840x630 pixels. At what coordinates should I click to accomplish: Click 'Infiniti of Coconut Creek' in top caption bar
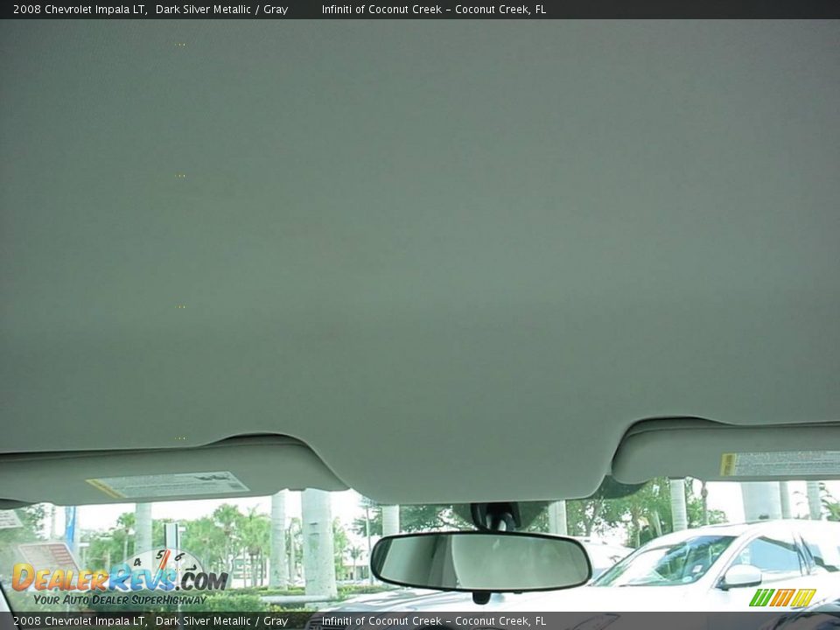tap(382, 10)
